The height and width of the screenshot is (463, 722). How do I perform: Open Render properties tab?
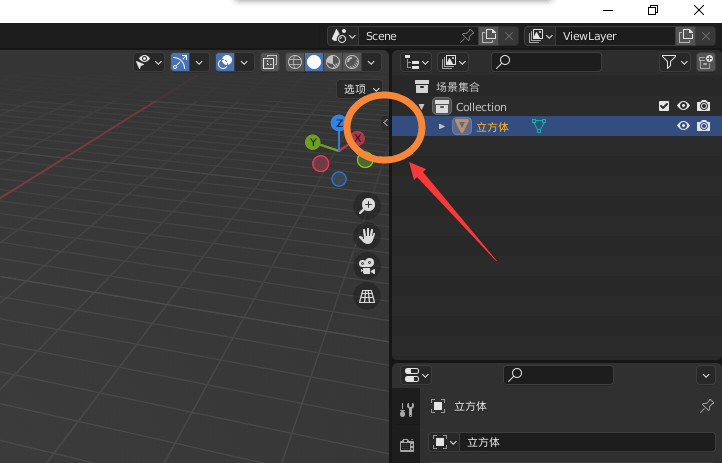click(407, 445)
